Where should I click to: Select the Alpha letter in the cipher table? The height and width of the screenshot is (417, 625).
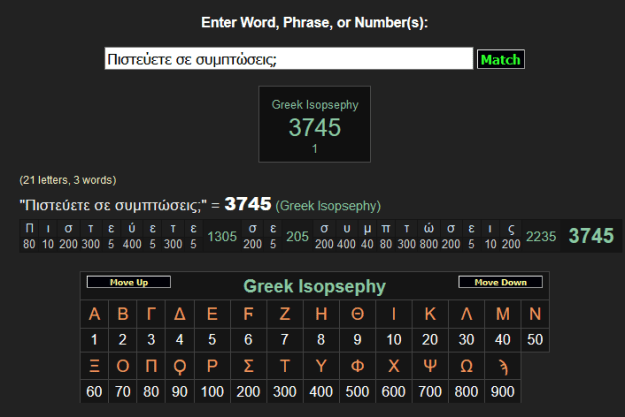pos(95,314)
